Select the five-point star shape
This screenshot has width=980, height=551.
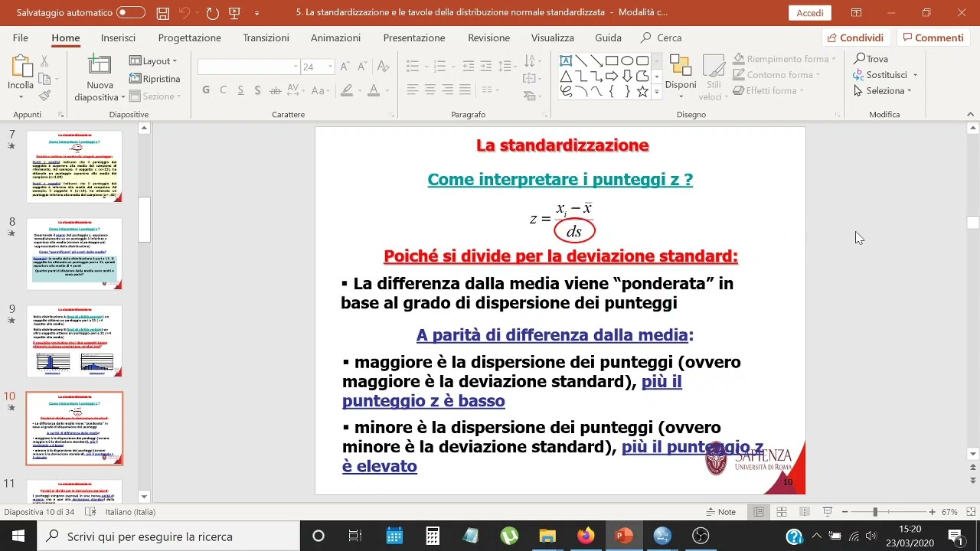click(x=642, y=92)
